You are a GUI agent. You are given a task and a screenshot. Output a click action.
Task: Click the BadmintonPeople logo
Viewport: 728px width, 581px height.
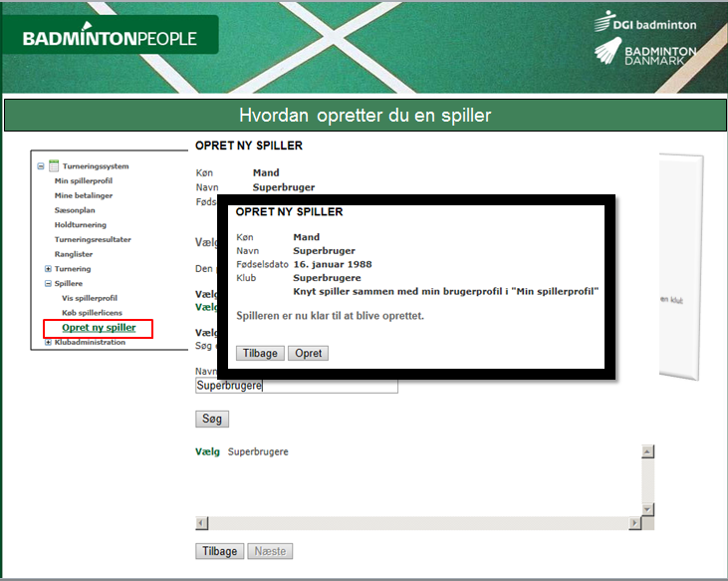click(110, 39)
